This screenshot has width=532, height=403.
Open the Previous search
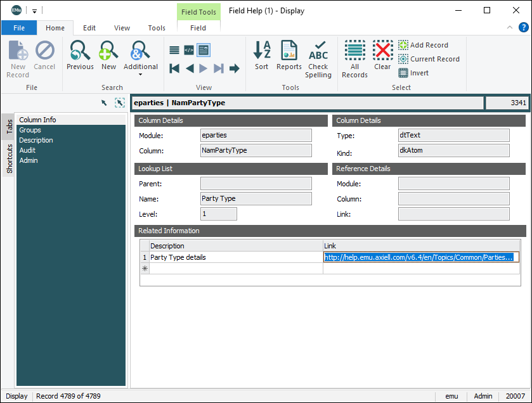79,57
